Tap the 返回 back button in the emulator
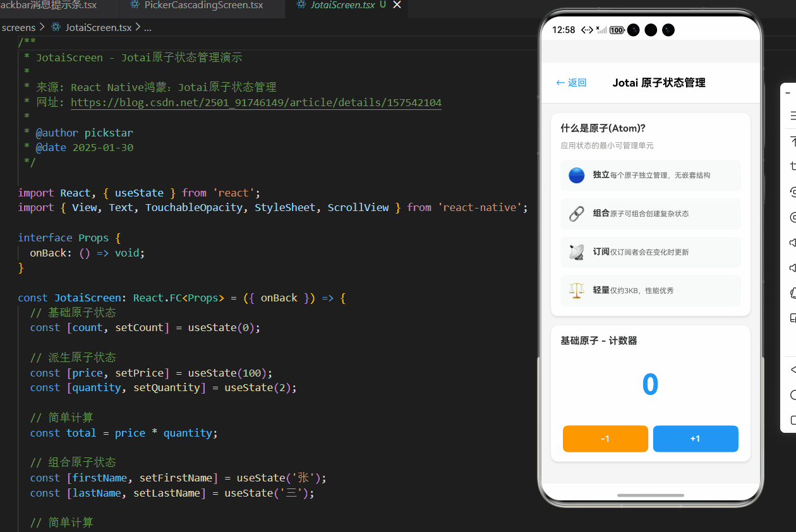Image resolution: width=796 pixels, height=532 pixels. [571, 83]
